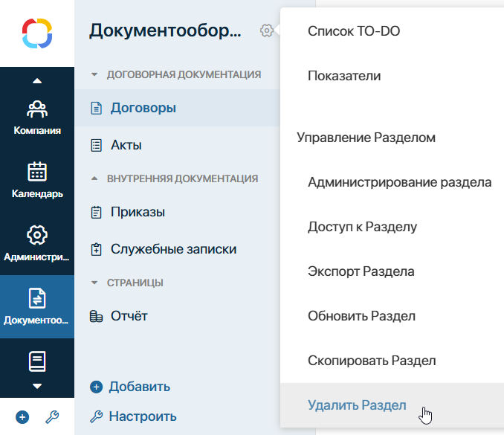
Task: Click the wrench icon beside Настроить
Action: pos(96,416)
